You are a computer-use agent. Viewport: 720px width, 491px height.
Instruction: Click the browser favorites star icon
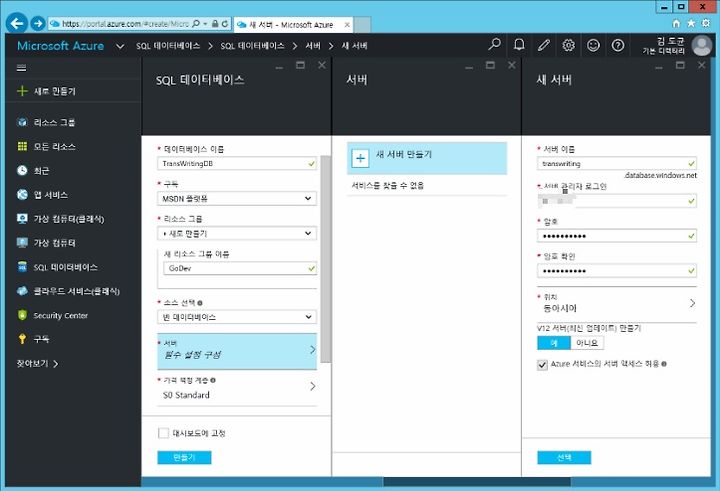click(691, 23)
